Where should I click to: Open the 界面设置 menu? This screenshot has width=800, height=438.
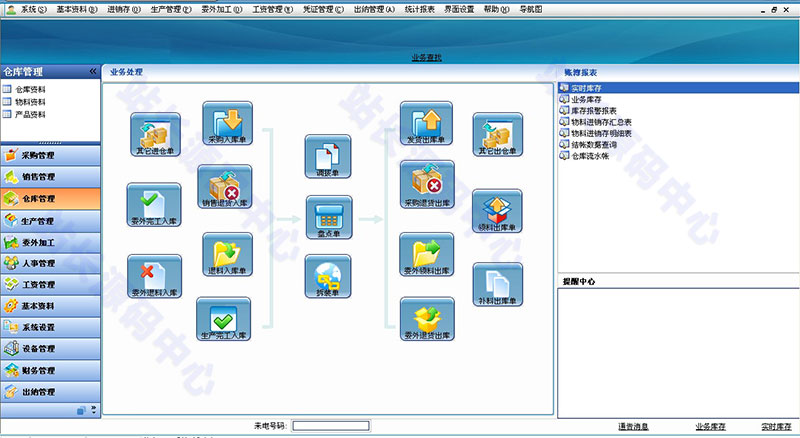point(459,9)
